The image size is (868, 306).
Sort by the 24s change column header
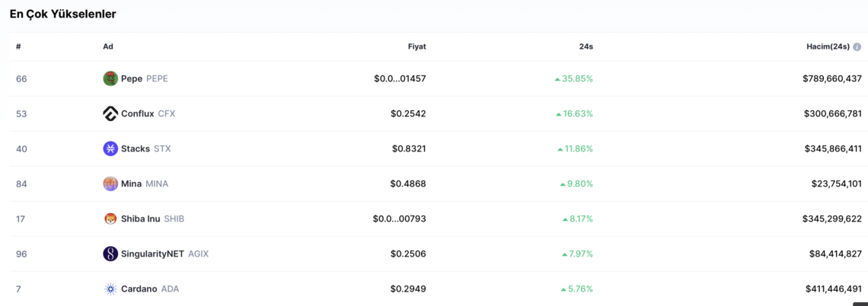[x=586, y=46]
